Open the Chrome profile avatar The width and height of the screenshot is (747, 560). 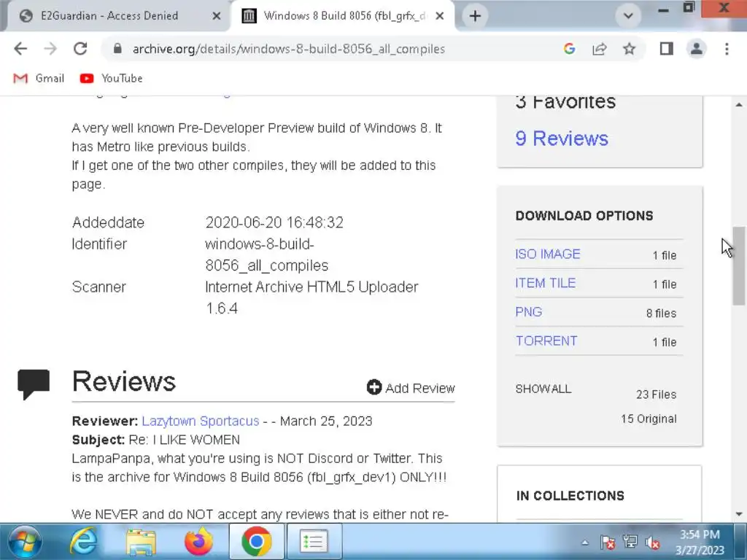point(696,49)
